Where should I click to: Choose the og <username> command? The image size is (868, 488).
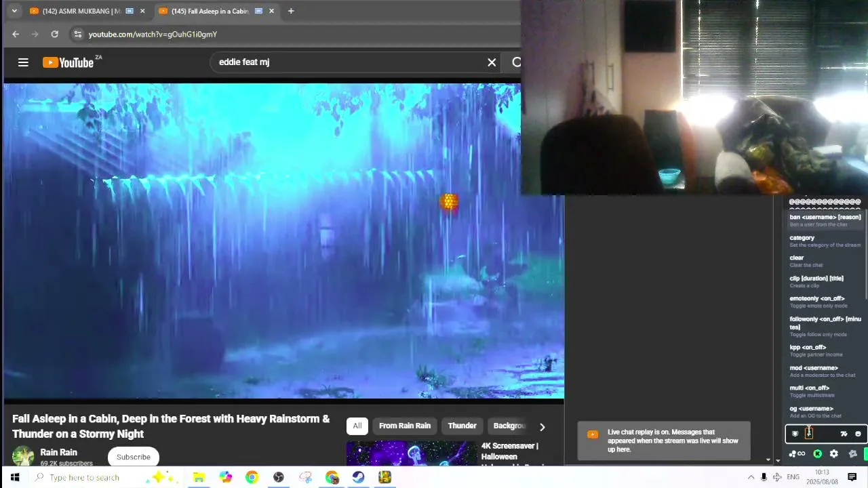825,411
